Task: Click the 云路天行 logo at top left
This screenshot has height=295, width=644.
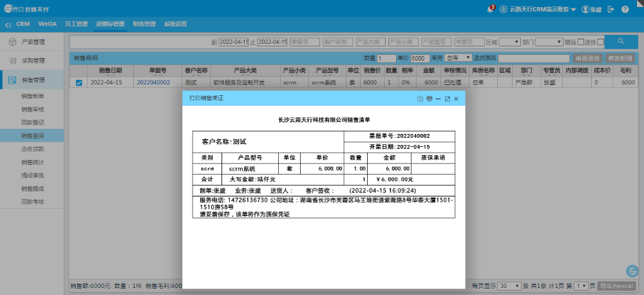Action: coord(26,8)
